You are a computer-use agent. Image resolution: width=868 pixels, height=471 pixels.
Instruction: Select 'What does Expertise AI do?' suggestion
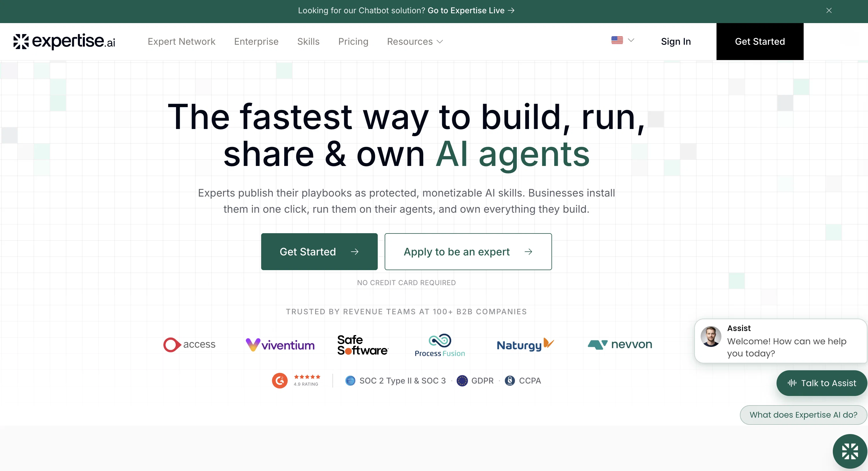point(803,415)
